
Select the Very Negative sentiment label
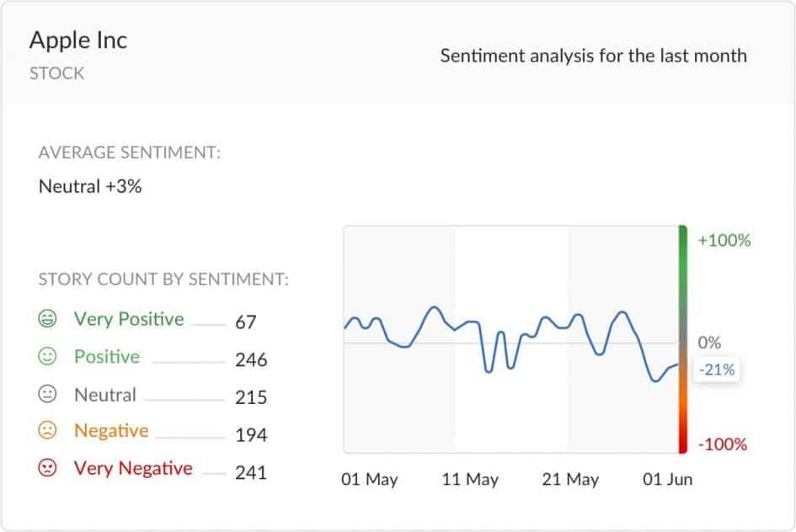point(133,468)
